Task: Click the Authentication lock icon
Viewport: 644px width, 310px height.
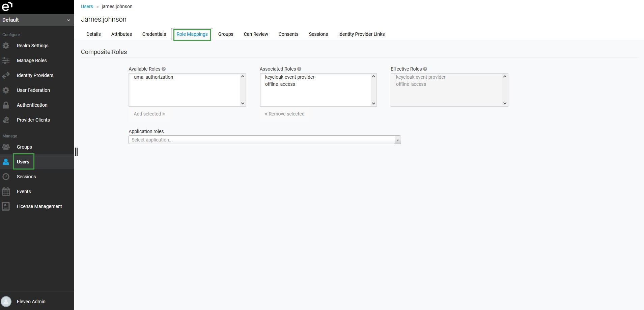Action: pyautogui.click(x=6, y=105)
